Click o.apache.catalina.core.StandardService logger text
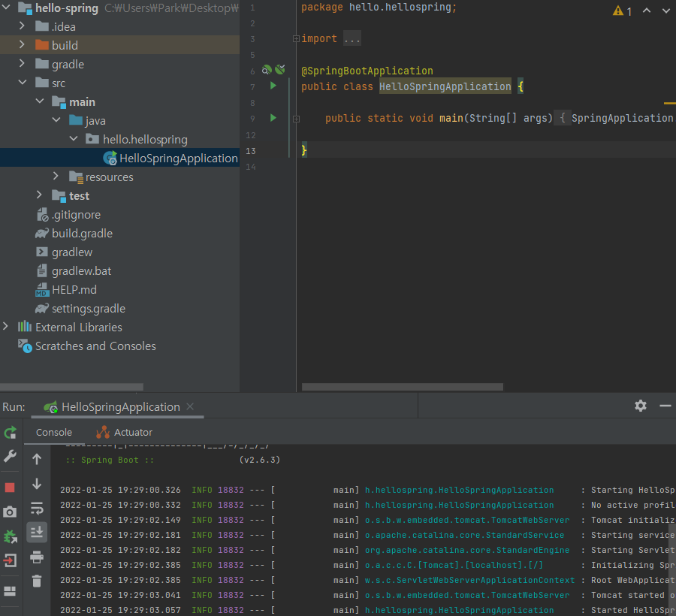The width and height of the screenshot is (676, 616). point(464,535)
